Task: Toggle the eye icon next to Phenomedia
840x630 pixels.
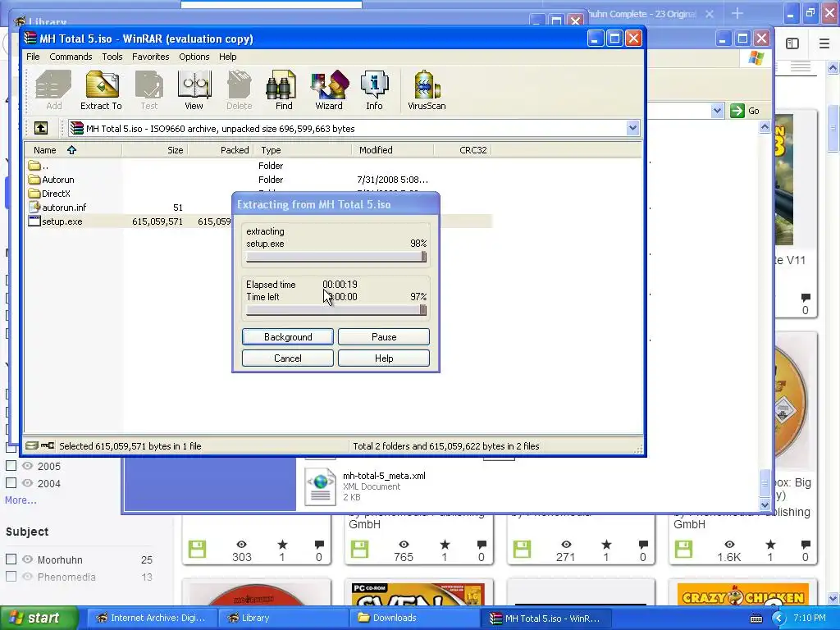Action: (27, 577)
